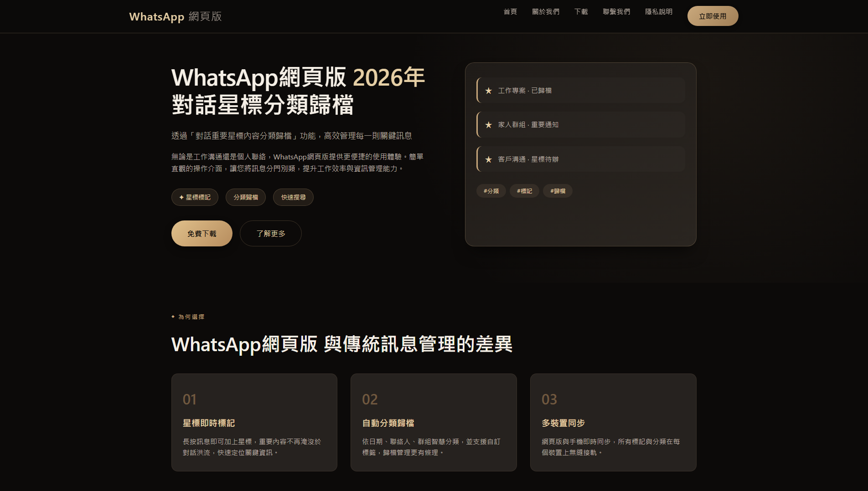
Task: Open the 家人群組 · 重要通知 row
Action: [x=581, y=125]
